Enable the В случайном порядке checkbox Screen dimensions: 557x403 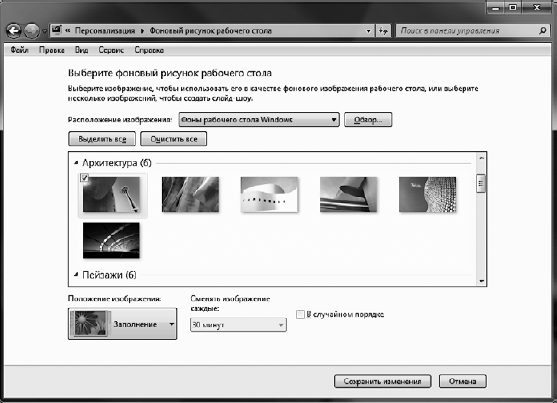click(300, 315)
